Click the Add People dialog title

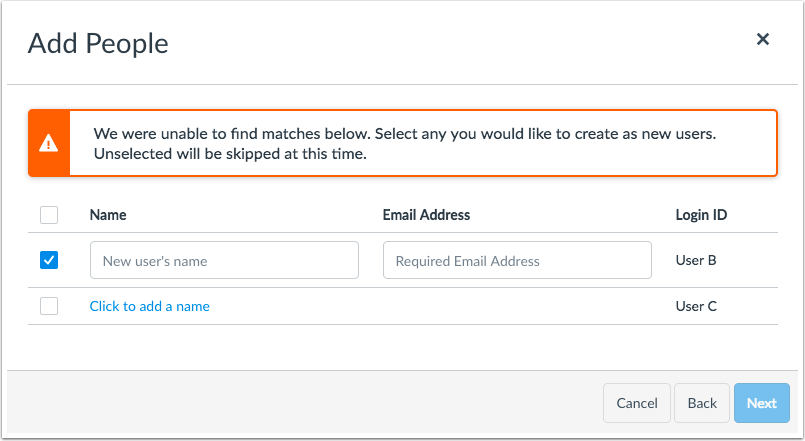(98, 43)
